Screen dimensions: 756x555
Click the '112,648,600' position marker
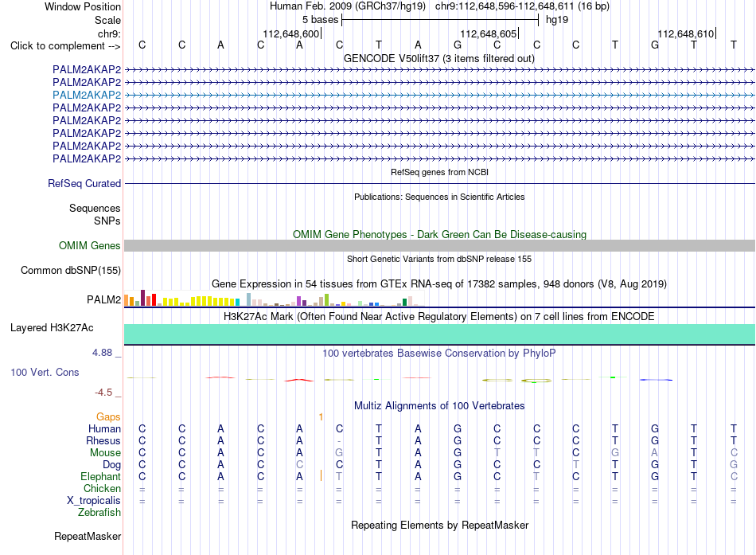coord(291,33)
